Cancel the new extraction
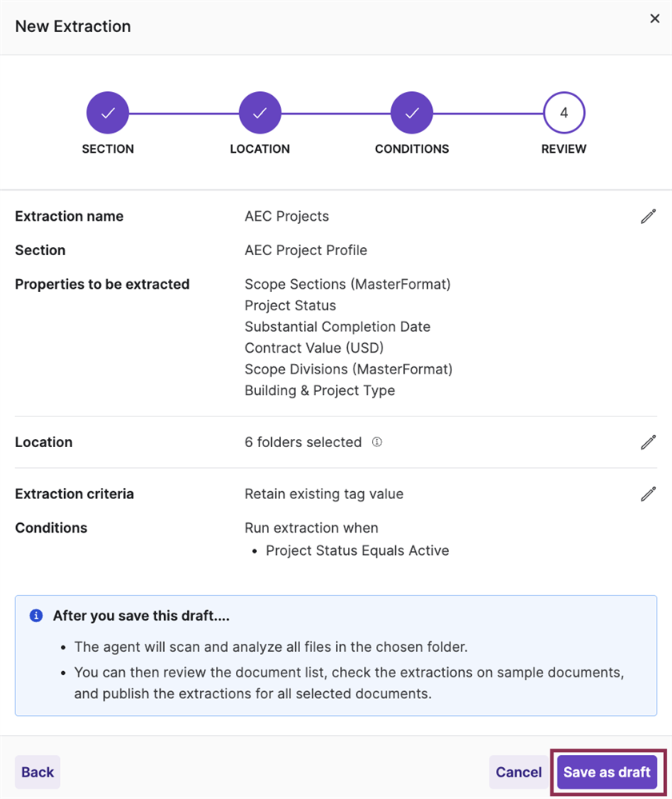This screenshot has width=672, height=799. 518,772
